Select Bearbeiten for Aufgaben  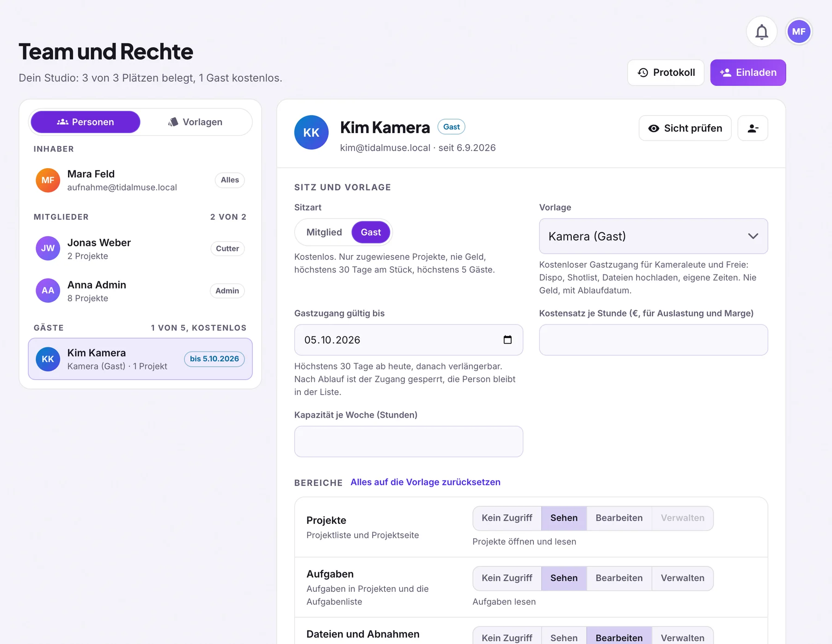click(x=619, y=578)
